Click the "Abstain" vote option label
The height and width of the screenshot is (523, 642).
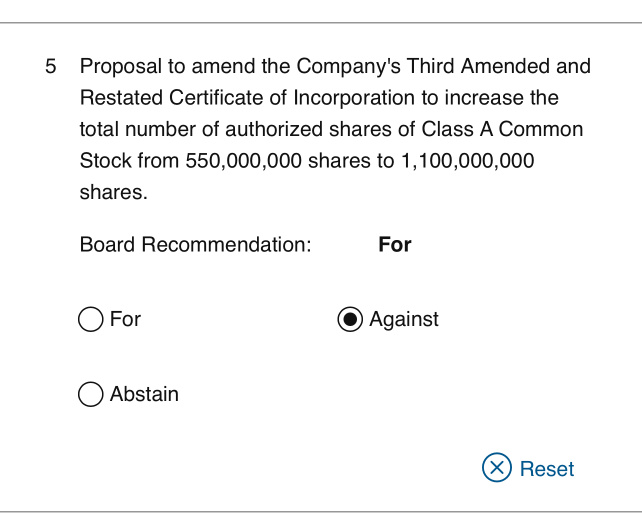(x=144, y=395)
